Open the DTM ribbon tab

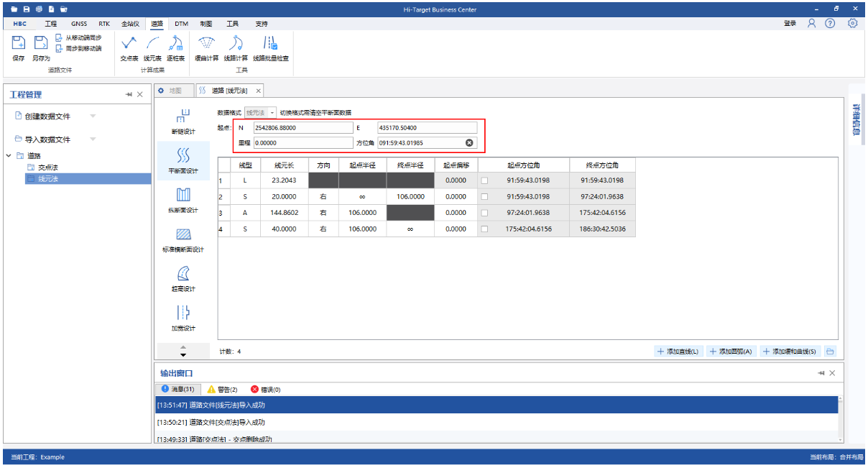[x=181, y=24]
